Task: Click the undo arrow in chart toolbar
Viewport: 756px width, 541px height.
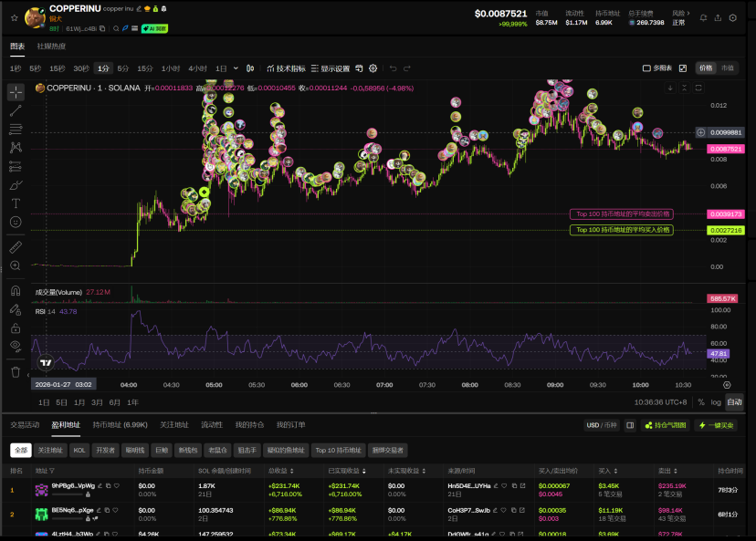Action: coord(393,68)
